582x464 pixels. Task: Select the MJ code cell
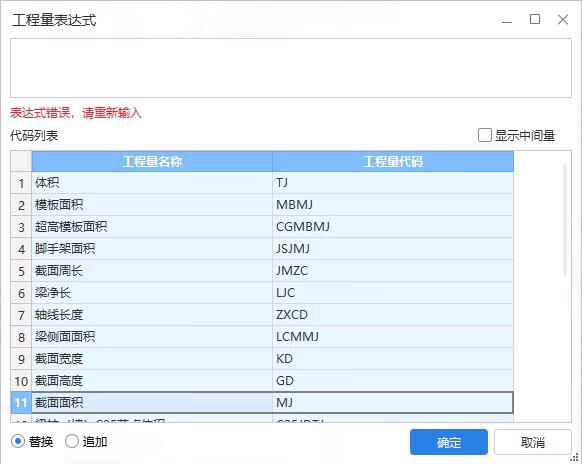pos(393,402)
